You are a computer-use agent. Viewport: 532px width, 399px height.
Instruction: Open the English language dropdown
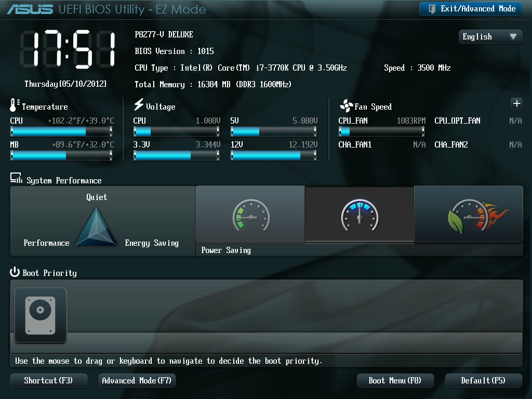click(x=490, y=37)
